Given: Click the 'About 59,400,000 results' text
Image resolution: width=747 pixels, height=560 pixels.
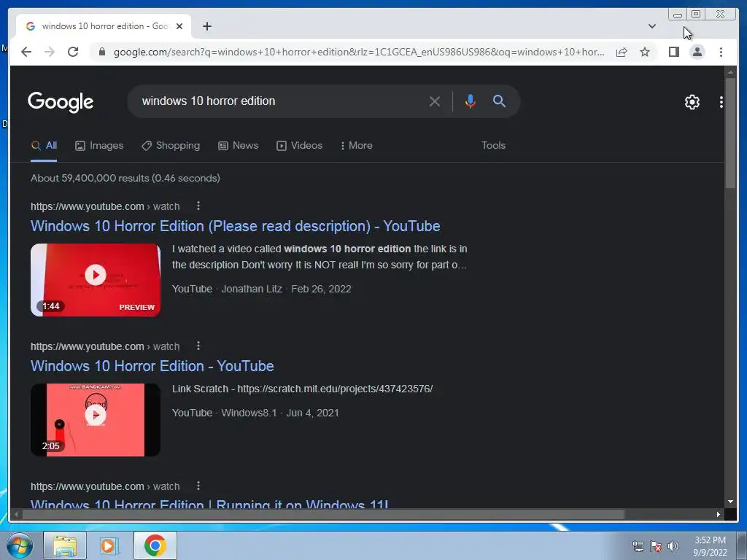Looking at the screenshot, I should click(125, 178).
